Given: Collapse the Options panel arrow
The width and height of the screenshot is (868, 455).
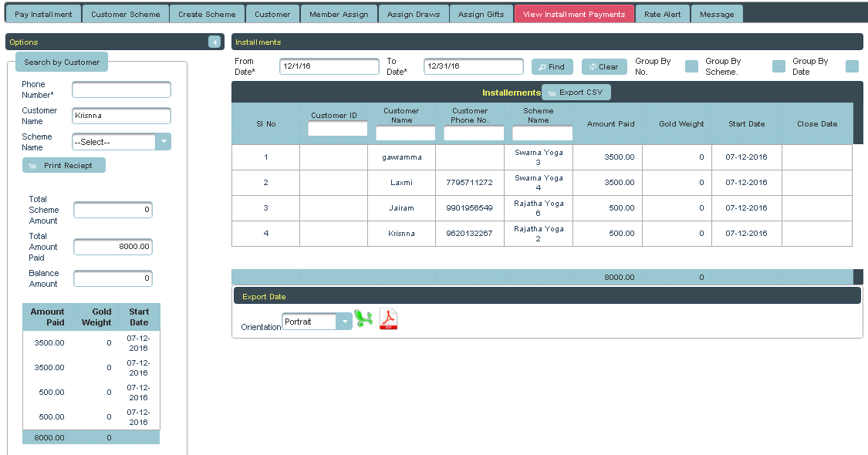Looking at the screenshot, I should (x=214, y=42).
